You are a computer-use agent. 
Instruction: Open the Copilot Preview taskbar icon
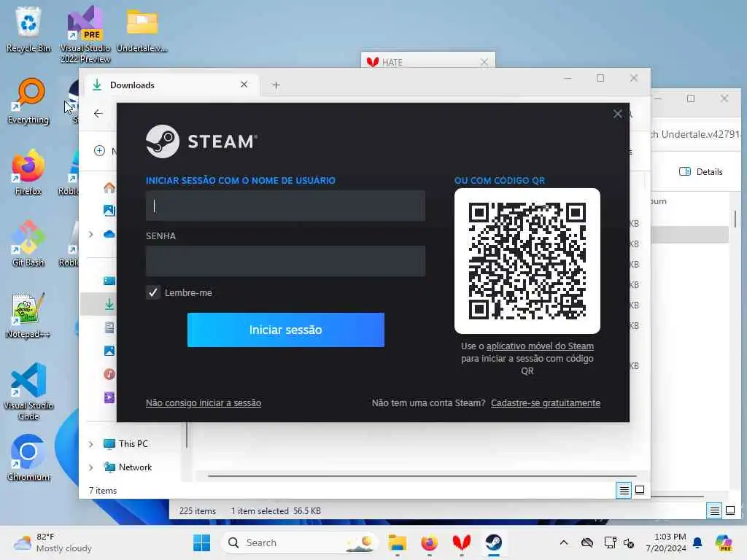[724, 542]
